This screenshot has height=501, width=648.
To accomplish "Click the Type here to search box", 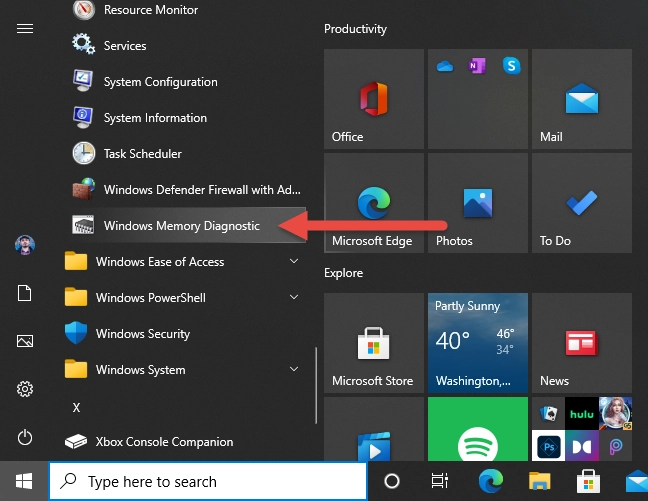I will point(208,481).
